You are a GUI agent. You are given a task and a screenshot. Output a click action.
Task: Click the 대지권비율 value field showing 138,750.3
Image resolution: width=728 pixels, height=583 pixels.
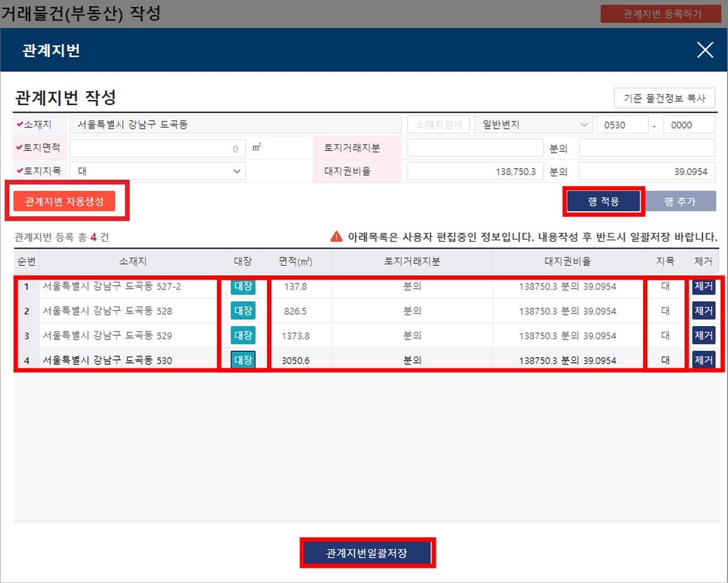pyautogui.click(x=475, y=171)
